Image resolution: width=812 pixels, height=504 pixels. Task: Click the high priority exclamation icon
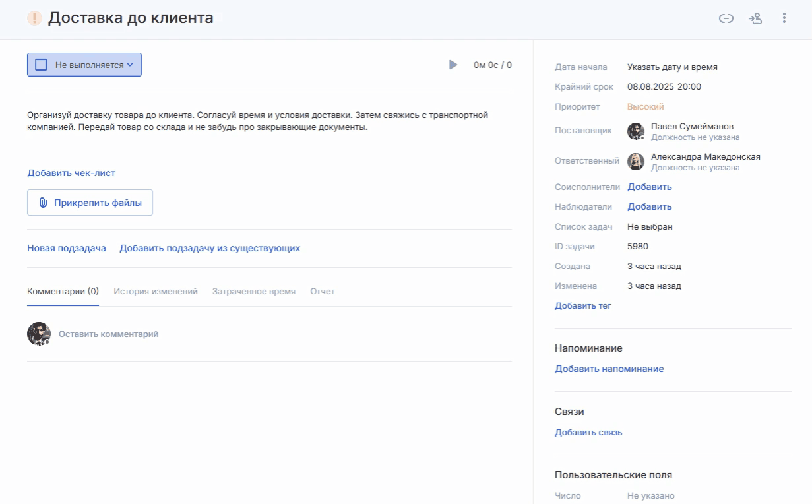[34, 18]
